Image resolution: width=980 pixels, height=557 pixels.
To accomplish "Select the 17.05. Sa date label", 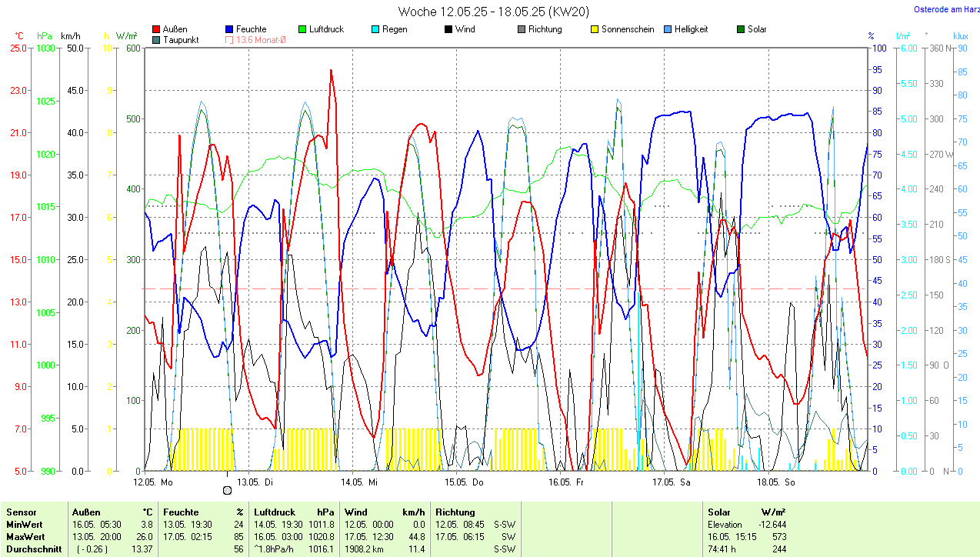I will pos(673,482).
